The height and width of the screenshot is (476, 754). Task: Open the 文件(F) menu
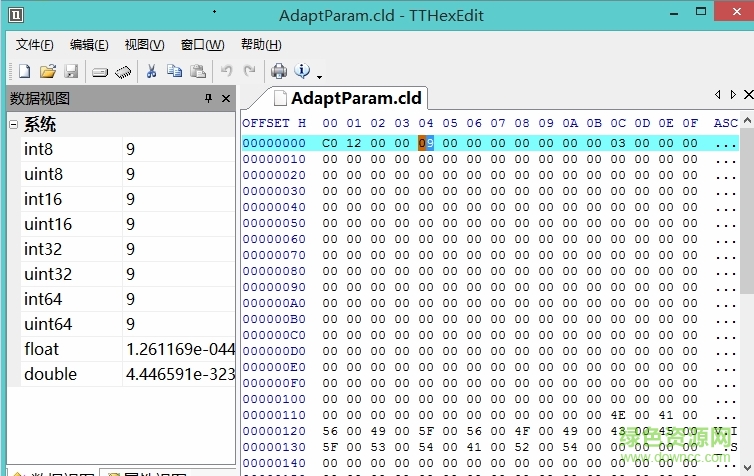[35, 44]
